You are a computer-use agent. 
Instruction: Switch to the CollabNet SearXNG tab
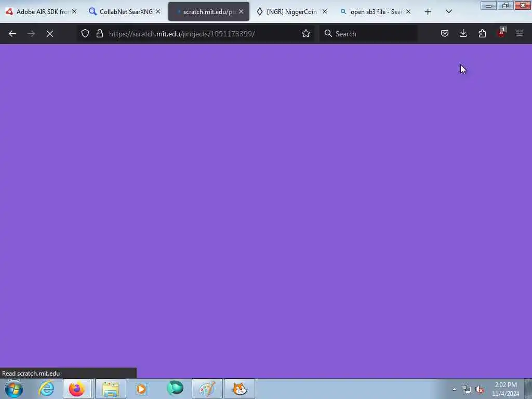click(125, 12)
